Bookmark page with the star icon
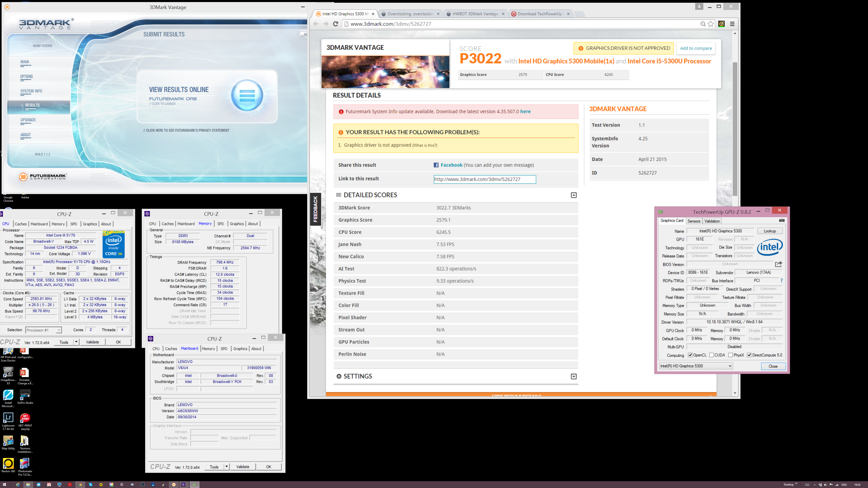The width and height of the screenshot is (868, 488). (x=711, y=24)
